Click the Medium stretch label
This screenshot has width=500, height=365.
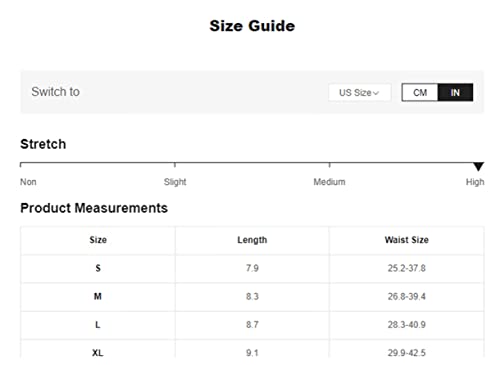pyautogui.click(x=329, y=182)
